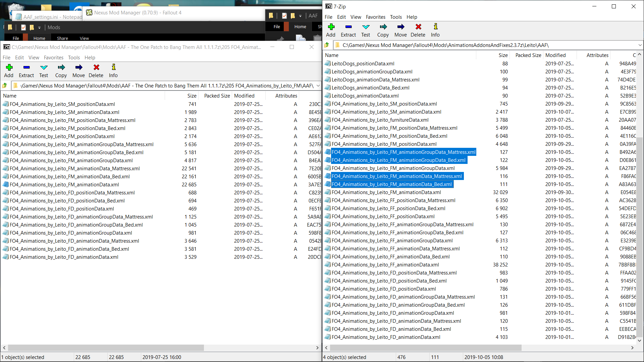Open Home tab in Mods Explorer window

[x=39, y=38]
